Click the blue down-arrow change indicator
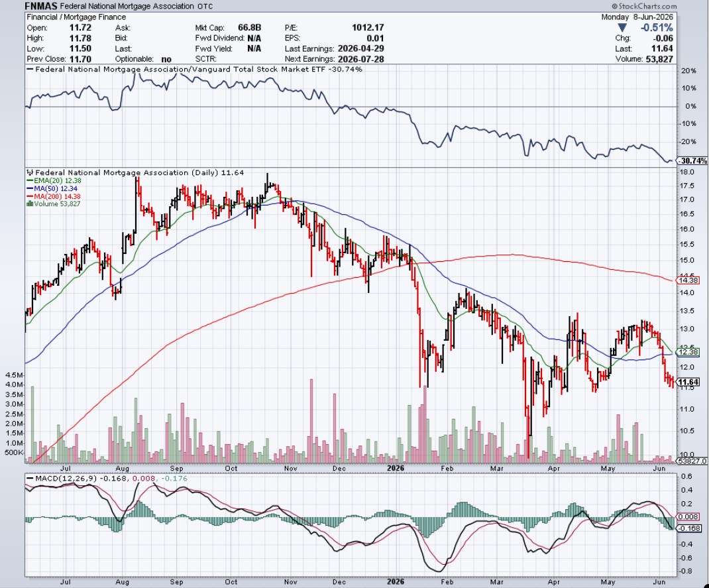Image resolution: width=709 pixels, height=588 pixels. pyautogui.click(x=622, y=28)
